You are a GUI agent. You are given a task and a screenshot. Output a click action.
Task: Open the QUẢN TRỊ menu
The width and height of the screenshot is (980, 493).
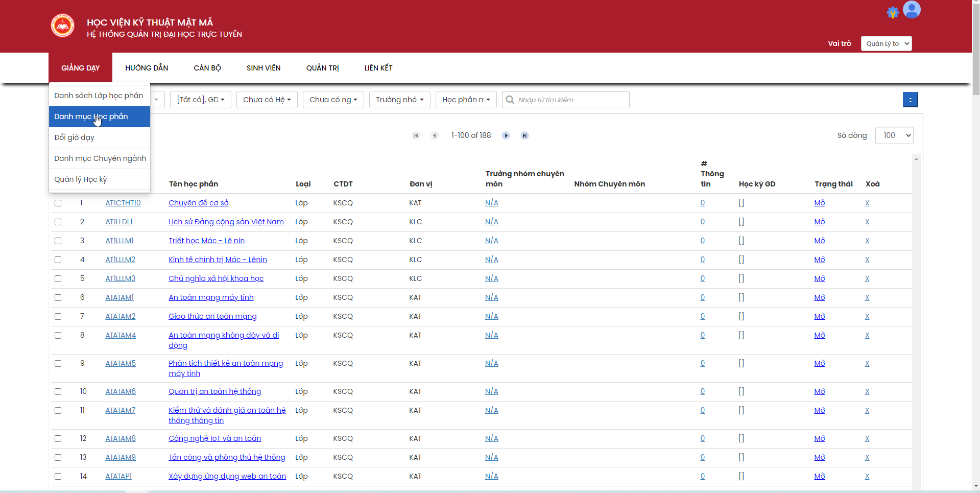[322, 68]
